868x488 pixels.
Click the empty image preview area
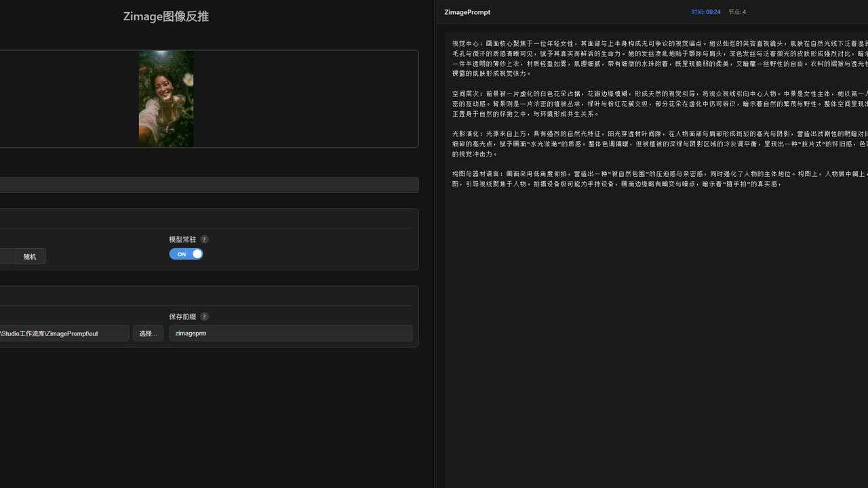(x=305, y=98)
